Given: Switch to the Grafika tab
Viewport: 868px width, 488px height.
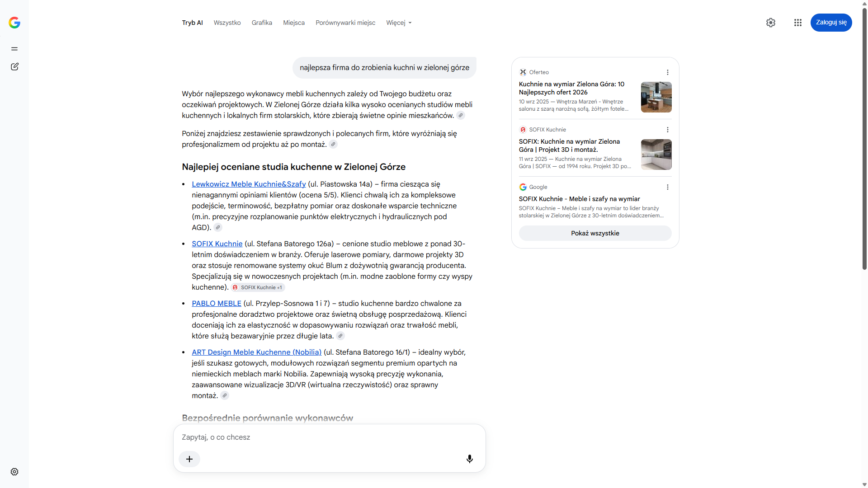Looking at the screenshot, I should point(262,23).
